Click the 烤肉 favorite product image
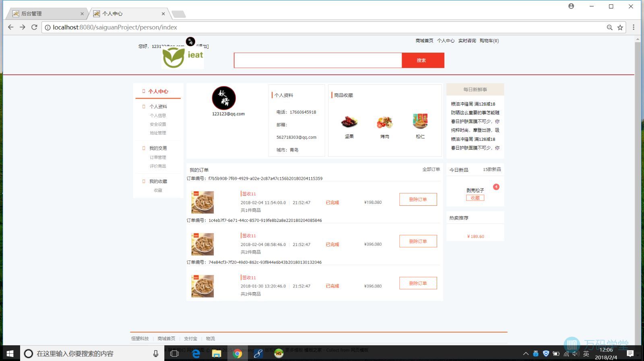Viewport: 644px width, 361px height. [x=385, y=122]
